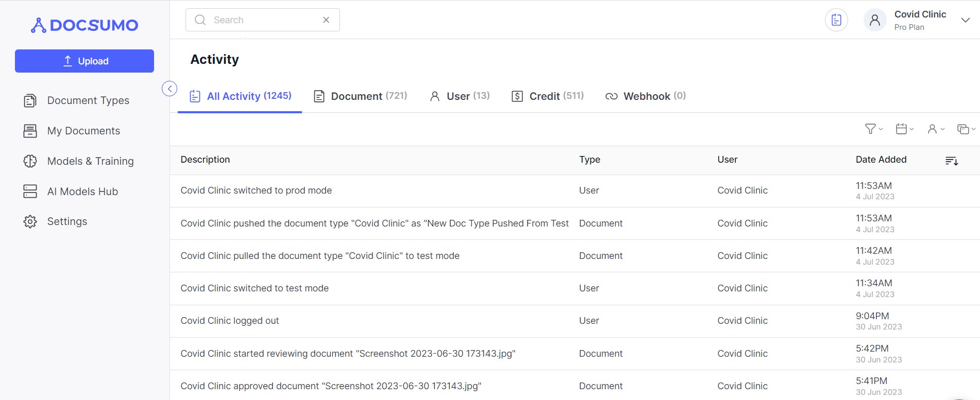Click the 5:42PM date cell
Image resolution: width=980 pixels, height=400 pixels.
point(878,354)
